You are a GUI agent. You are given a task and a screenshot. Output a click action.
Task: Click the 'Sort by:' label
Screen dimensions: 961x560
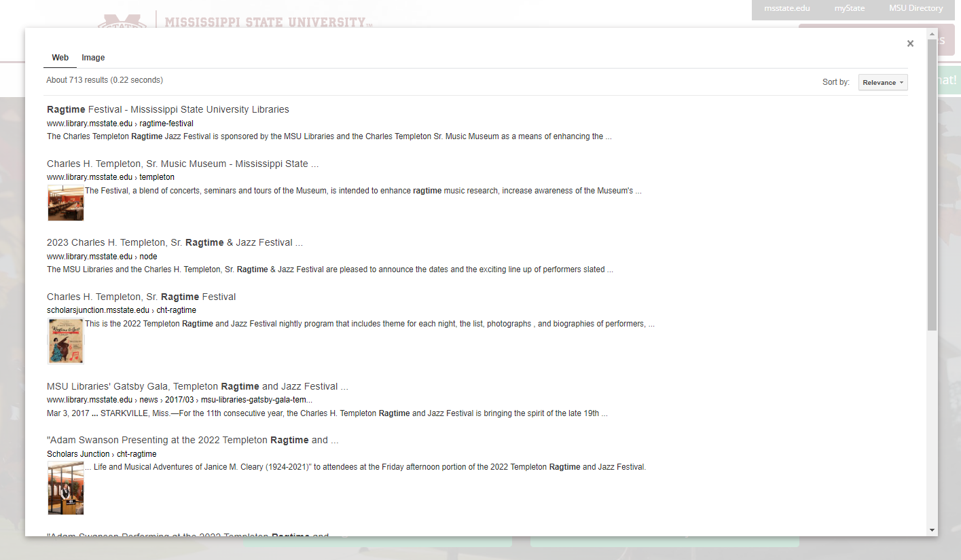(x=836, y=82)
